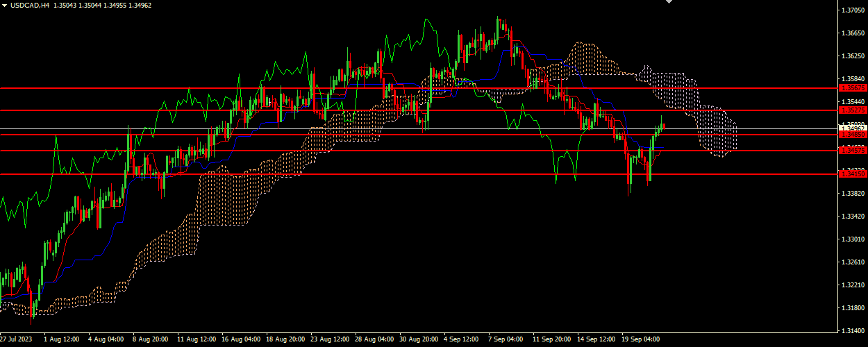Select the 1.35275 red price label
The width and height of the screenshot is (868, 347).
(852, 110)
